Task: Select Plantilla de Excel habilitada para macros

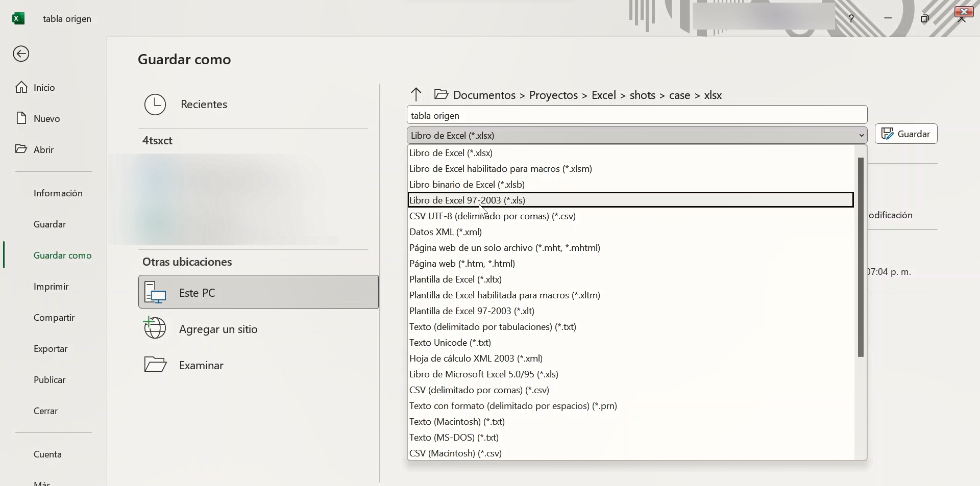Action: click(631, 295)
